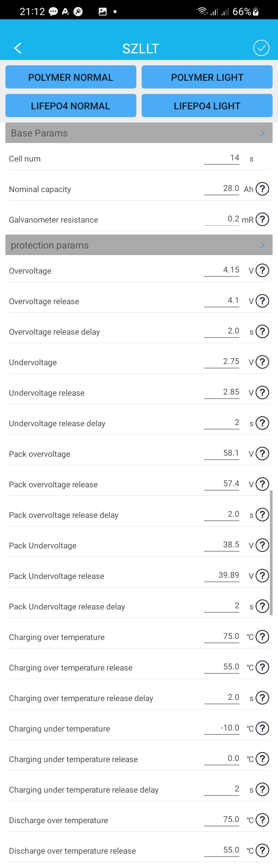Show help for Undervoltage release delay

pyautogui.click(x=263, y=423)
